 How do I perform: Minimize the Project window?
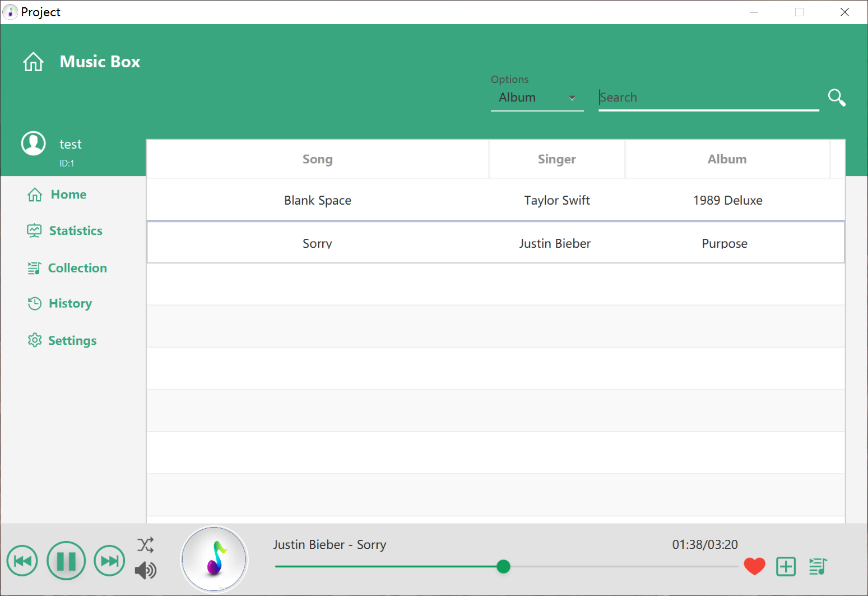pos(754,12)
